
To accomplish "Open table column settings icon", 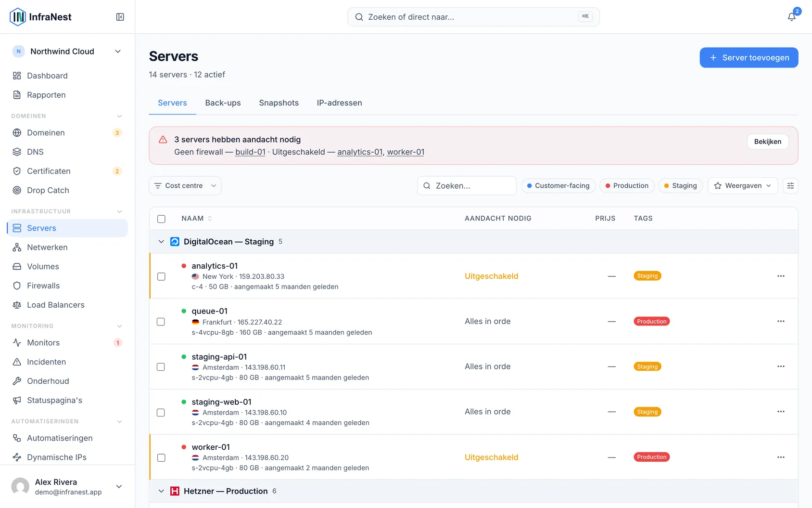I will [790, 186].
